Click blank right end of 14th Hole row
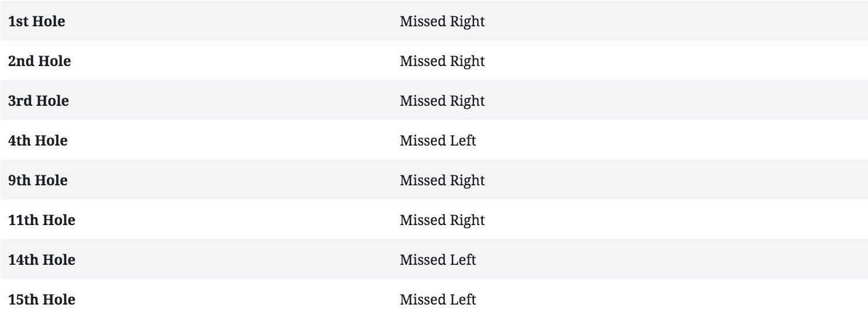This screenshot has width=868, height=311. 760,260
